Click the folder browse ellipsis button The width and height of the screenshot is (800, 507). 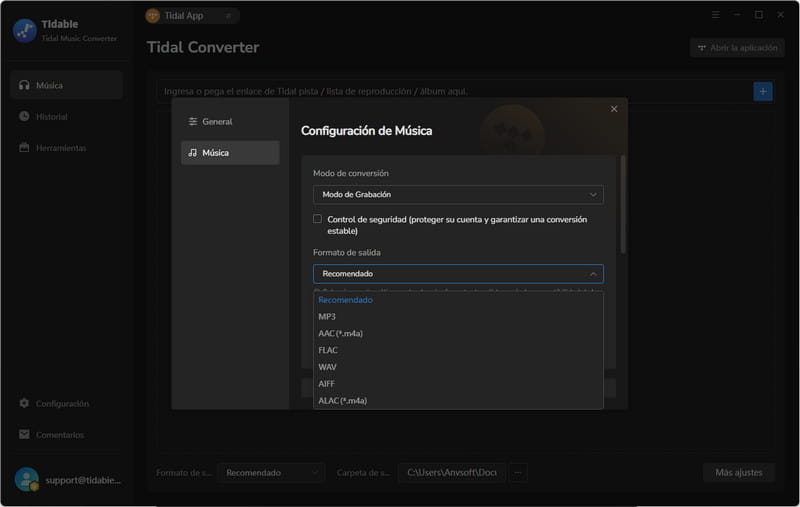[x=518, y=473]
